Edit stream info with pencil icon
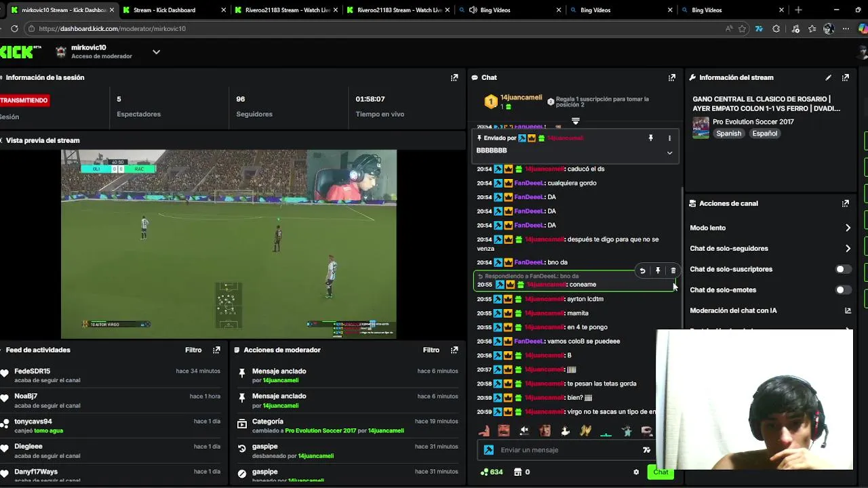 pos(828,77)
